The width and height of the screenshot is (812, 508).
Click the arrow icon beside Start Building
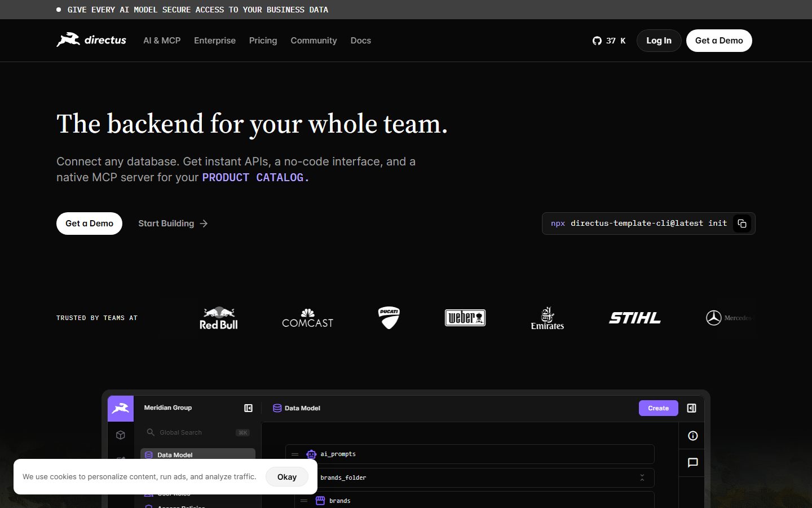click(x=204, y=224)
